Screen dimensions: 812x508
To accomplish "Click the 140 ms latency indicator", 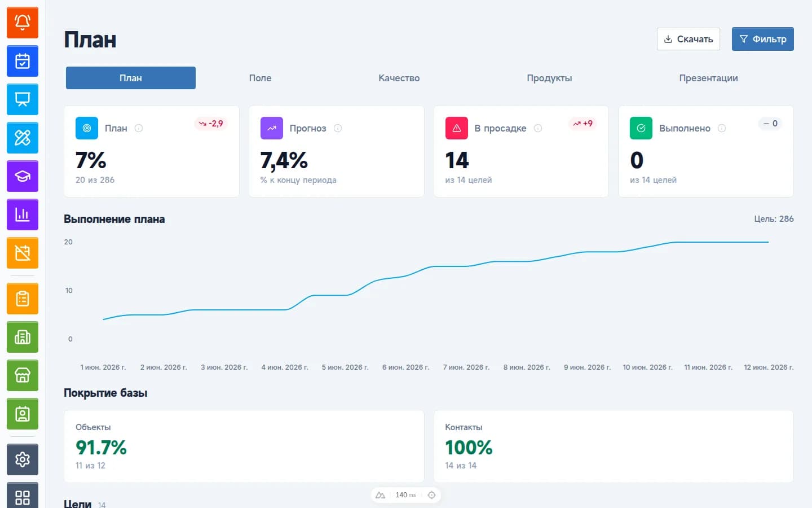I will [405, 495].
